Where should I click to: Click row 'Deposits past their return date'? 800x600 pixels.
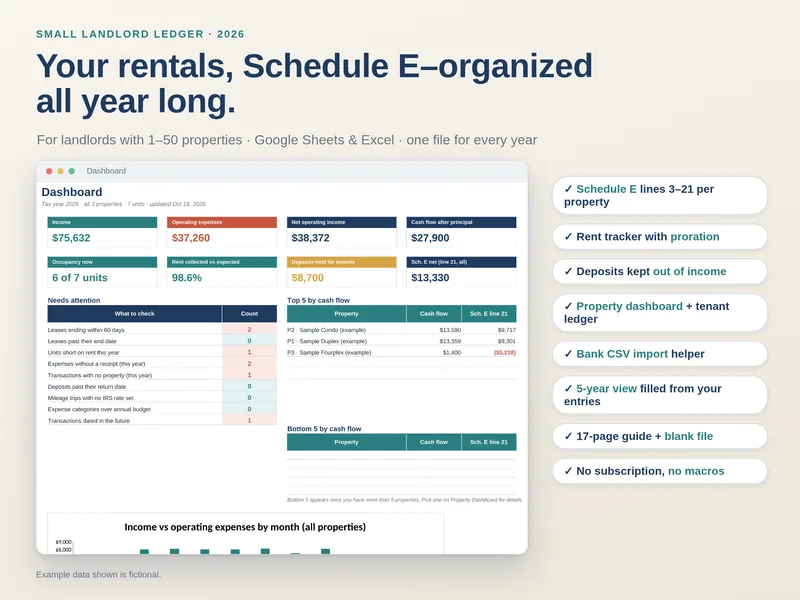pos(162,387)
